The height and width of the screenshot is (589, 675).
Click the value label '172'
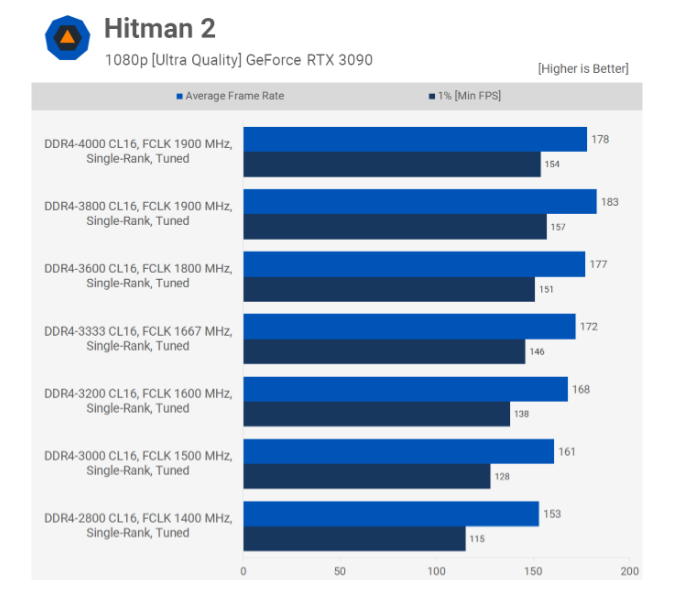(x=589, y=327)
